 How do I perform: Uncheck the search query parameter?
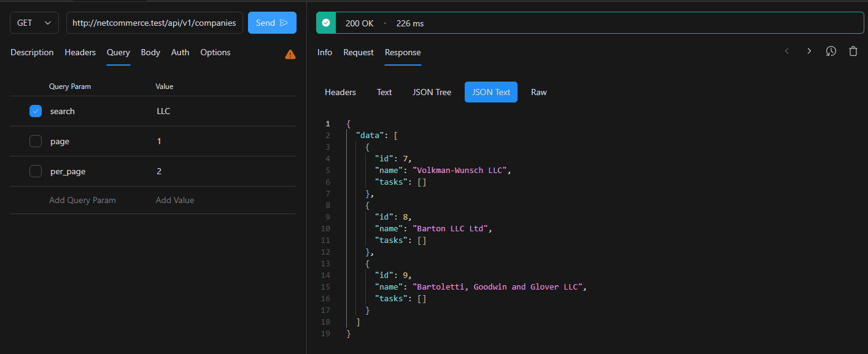[x=35, y=111]
